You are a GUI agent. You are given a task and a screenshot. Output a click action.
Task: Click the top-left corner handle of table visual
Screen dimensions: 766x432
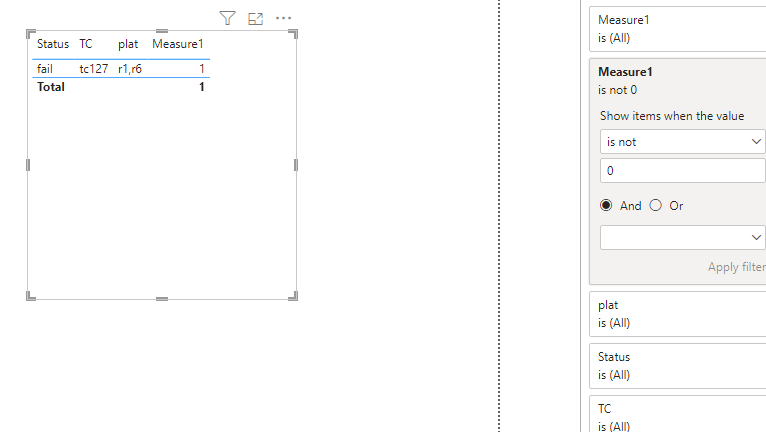click(x=30, y=33)
